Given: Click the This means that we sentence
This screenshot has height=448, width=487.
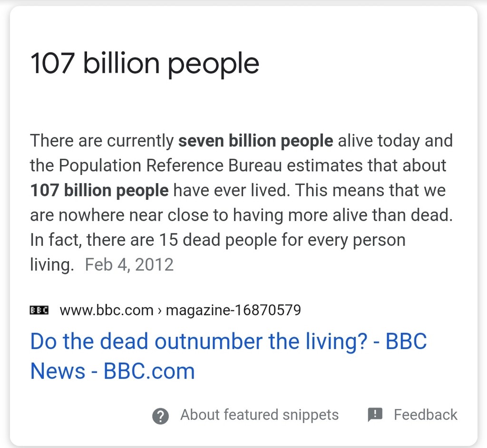Looking at the screenshot, I should (x=370, y=190).
